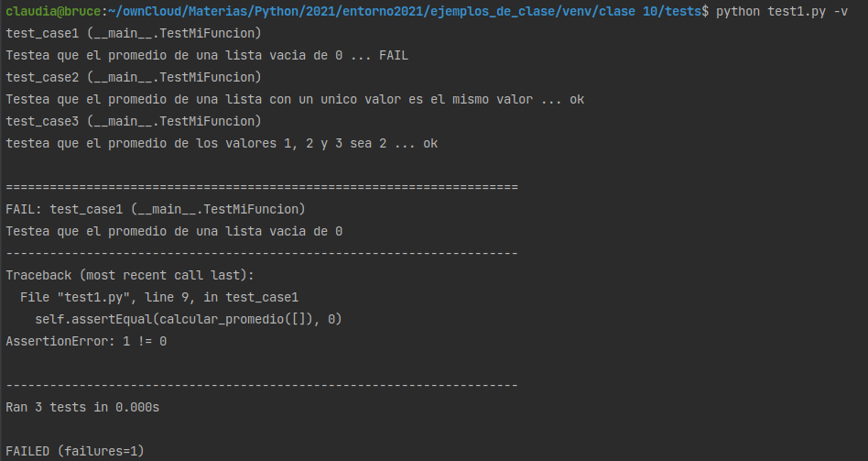The width and height of the screenshot is (868, 461).
Task: Click the equals-sign separator line
Action: click(262, 187)
